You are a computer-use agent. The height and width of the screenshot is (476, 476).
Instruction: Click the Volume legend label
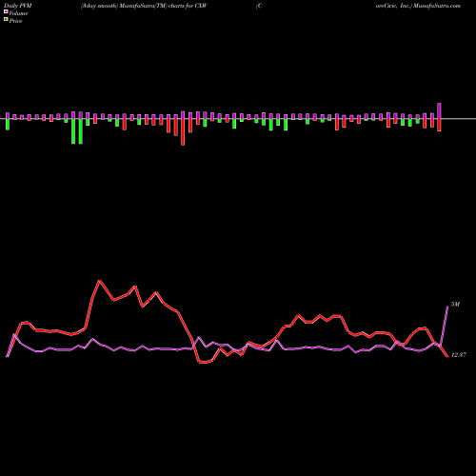click(18, 13)
